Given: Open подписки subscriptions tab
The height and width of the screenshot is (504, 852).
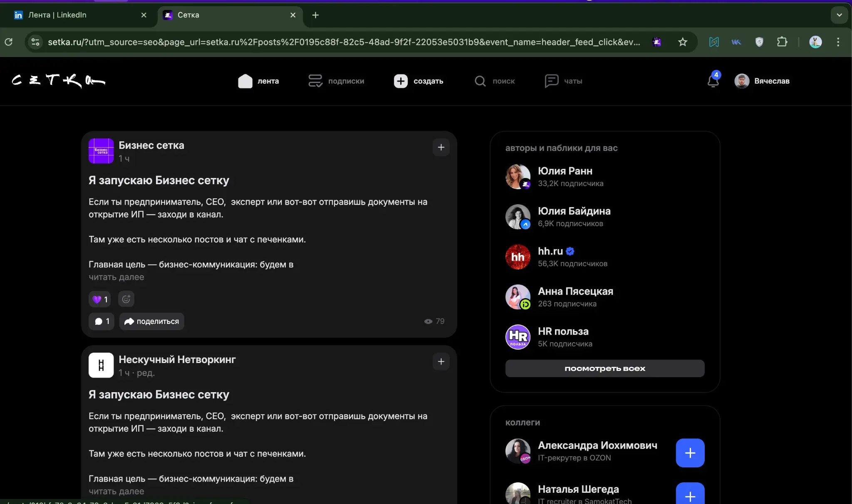Looking at the screenshot, I should coord(336,81).
